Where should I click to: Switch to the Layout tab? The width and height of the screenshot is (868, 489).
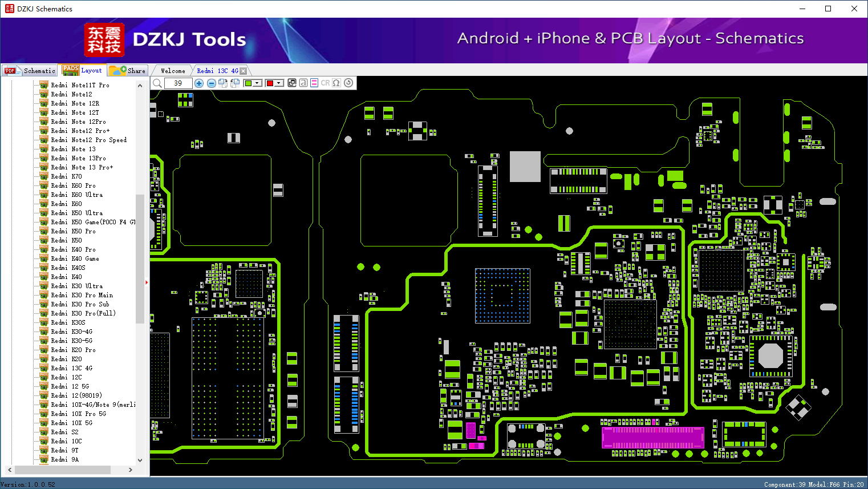83,70
